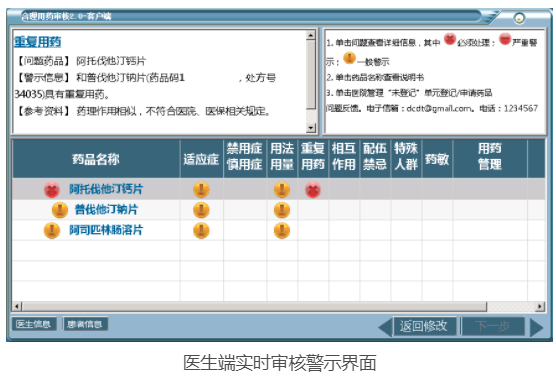
Task: Click the 2. 单击药品名称查看说明书 hint
Action: click(x=375, y=77)
